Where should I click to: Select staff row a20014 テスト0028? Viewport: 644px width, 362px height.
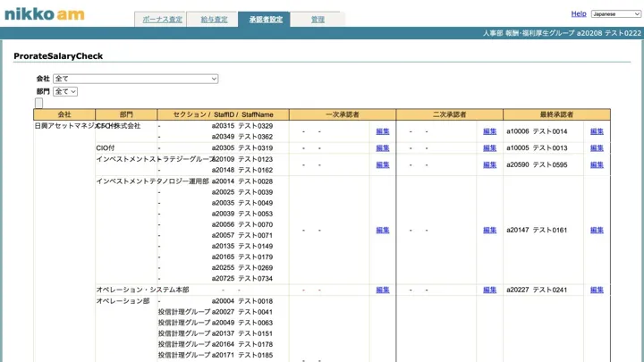(x=242, y=181)
